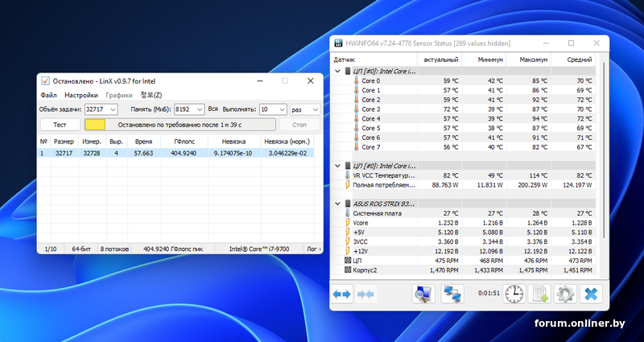Click the Core 3 thermometer icon
This screenshot has height=342, width=644.
pos(355,109)
